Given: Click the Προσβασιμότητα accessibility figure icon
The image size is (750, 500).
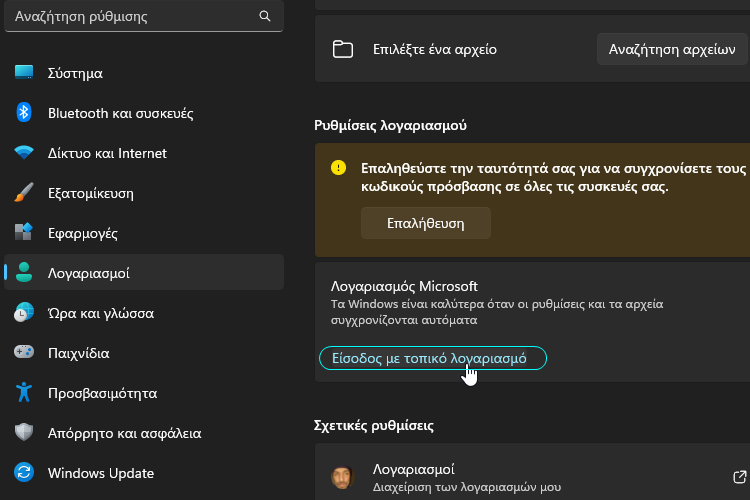Looking at the screenshot, I should click(24, 392).
